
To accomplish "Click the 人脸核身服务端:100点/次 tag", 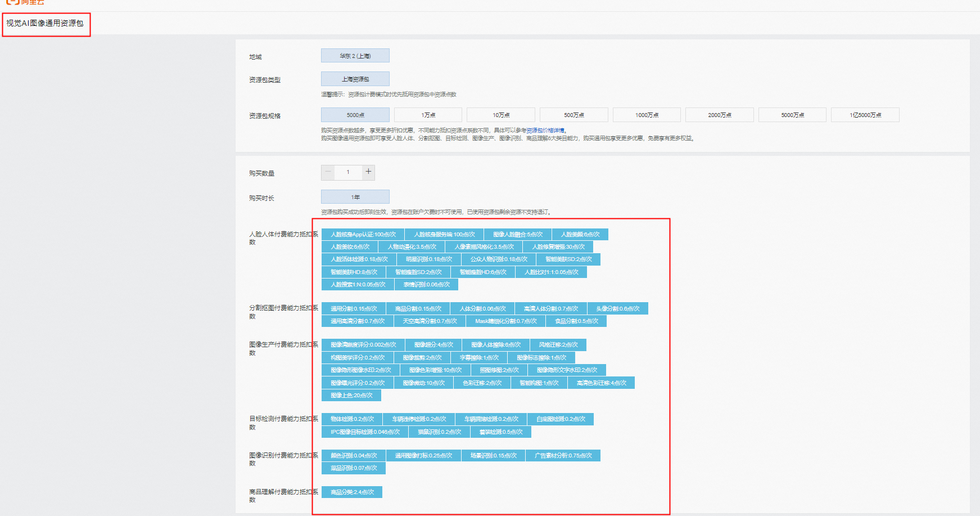I will [x=444, y=234].
